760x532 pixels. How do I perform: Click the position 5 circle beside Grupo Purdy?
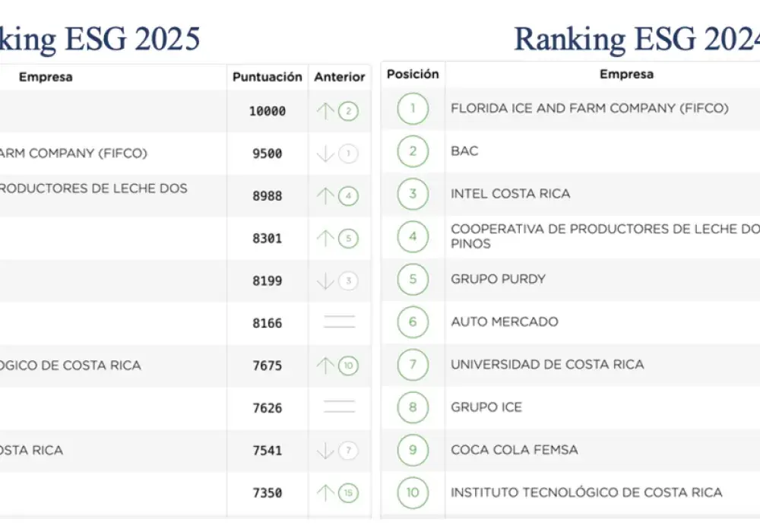[413, 279]
